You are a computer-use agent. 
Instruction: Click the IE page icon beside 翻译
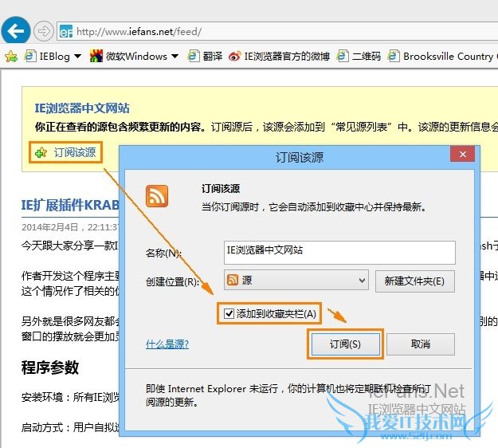pos(194,57)
